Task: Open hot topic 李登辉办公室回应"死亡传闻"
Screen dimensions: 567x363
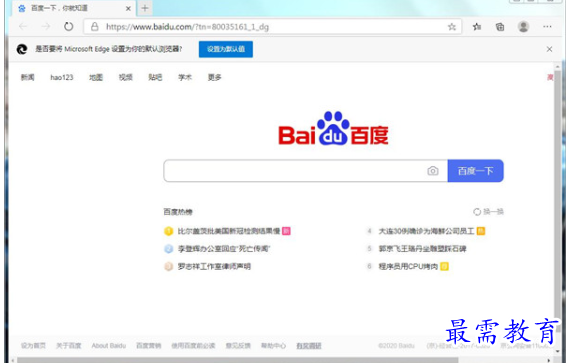Action: 224,248
